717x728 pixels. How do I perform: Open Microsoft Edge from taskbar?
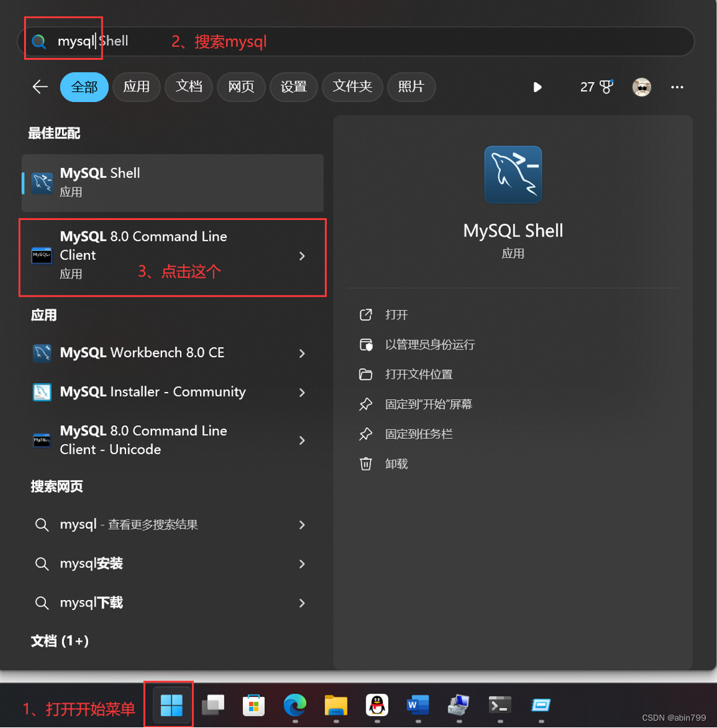coord(295,705)
